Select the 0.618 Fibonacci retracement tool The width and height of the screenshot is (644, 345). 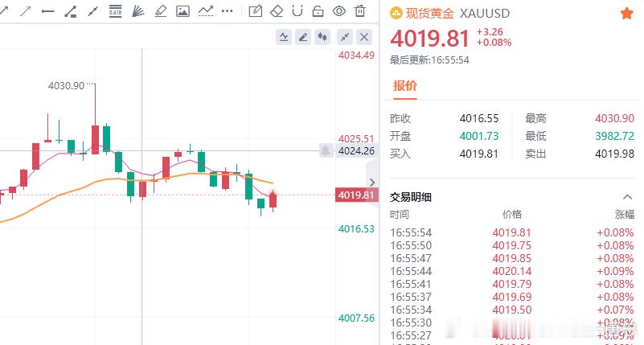tap(115, 11)
